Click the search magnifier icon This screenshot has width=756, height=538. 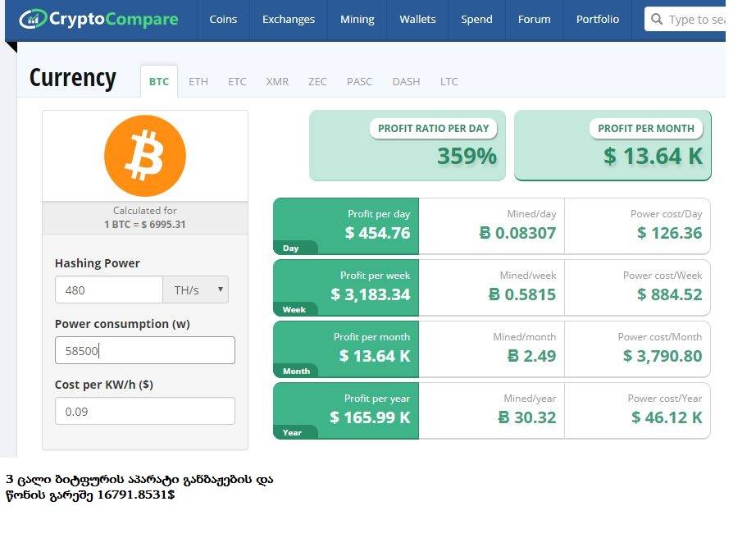(656, 20)
